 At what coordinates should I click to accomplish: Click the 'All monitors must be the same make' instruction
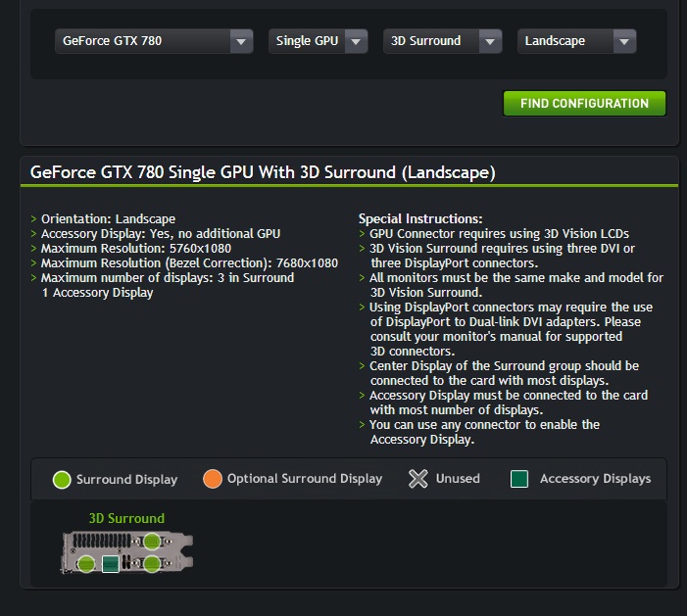516,285
